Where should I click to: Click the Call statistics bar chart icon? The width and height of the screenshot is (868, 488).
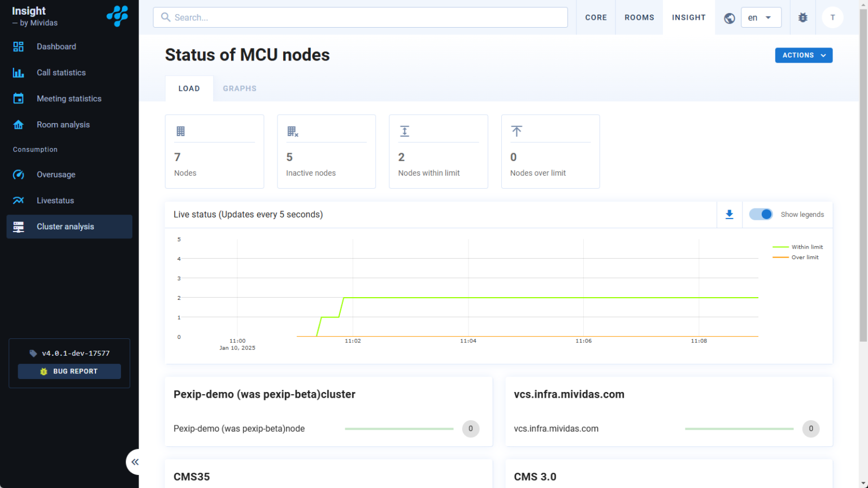click(19, 72)
